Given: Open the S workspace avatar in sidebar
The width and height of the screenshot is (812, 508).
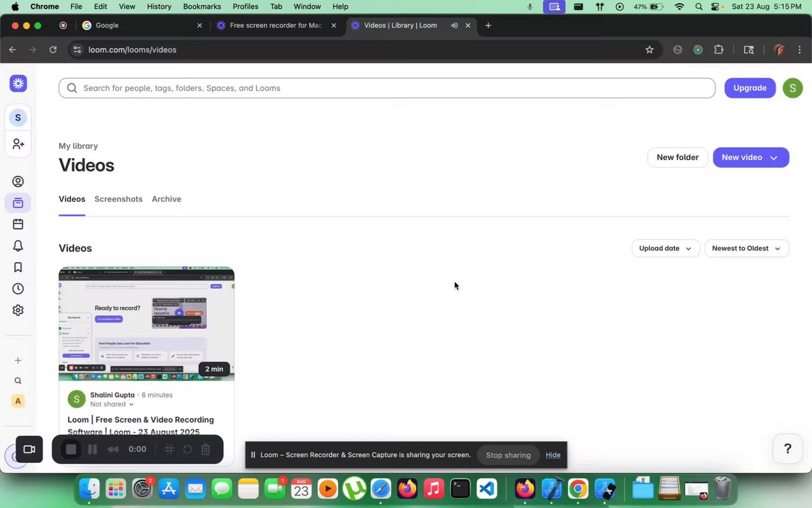Looking at the screenshot, I should click(x=18, y=117).
